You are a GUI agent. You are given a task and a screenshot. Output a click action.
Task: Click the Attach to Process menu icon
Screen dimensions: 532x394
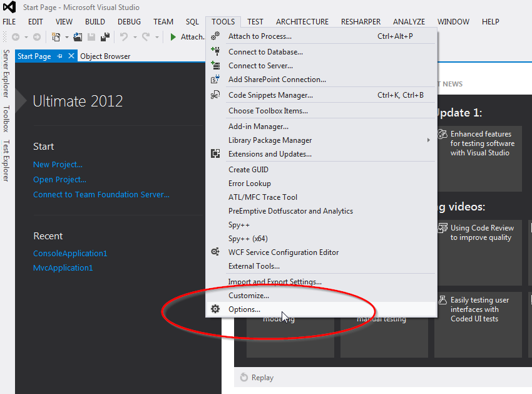[x=215, y=36]
